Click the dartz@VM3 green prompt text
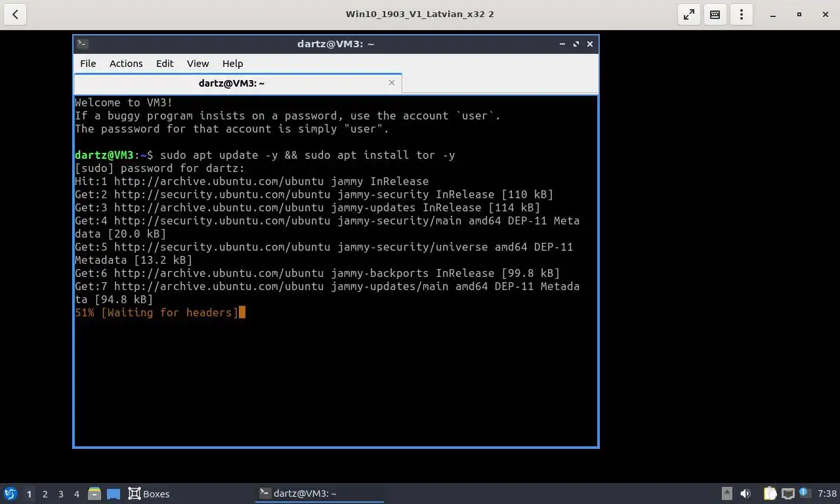Screen dimensions: 840x504 point(104,155)
